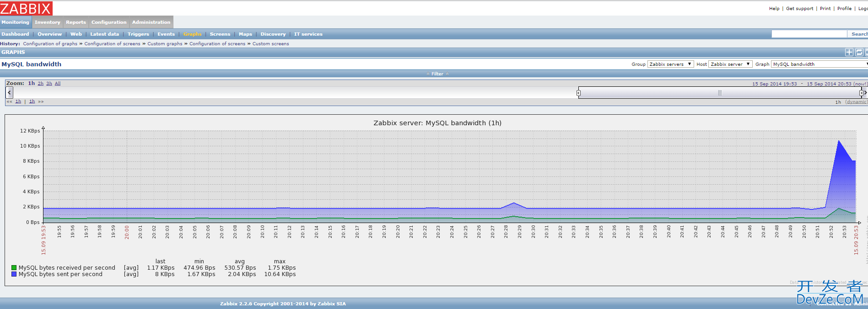
Task: Open the Group dropdown Zabbix servers
Action: pyautogui.click(x=670, y=64)
